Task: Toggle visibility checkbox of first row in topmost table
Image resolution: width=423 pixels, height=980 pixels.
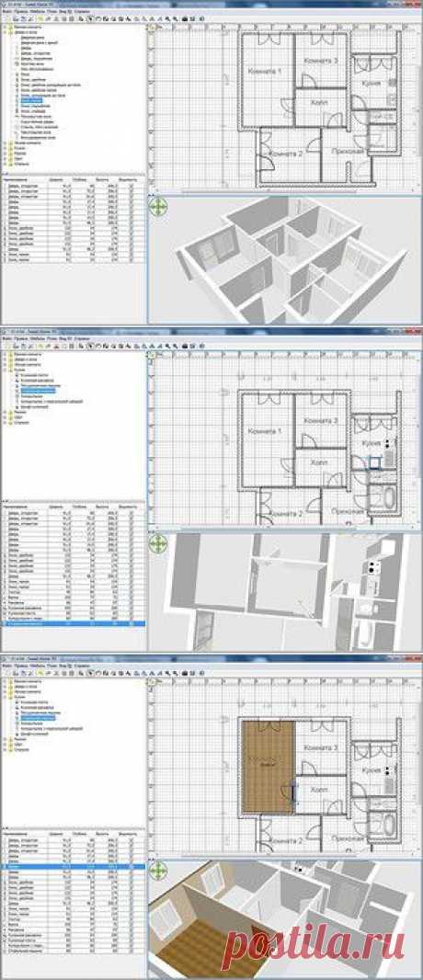Action: (131, 186)
